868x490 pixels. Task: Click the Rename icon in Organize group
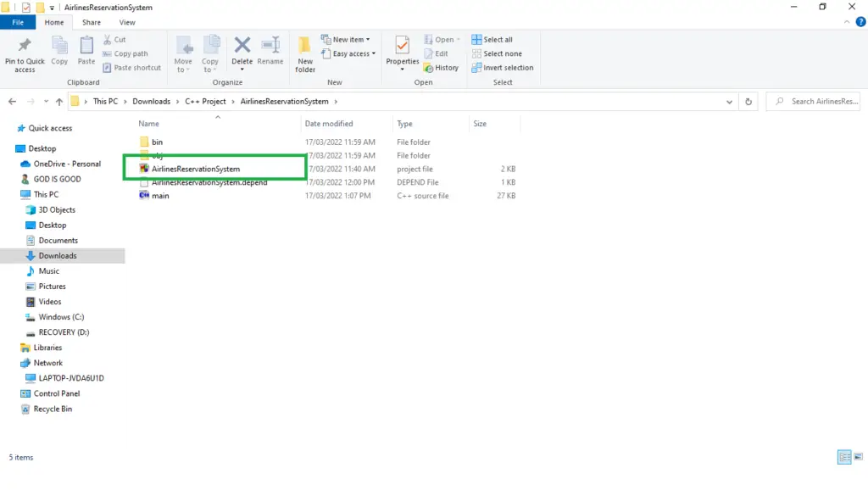(x=270, y=48)
